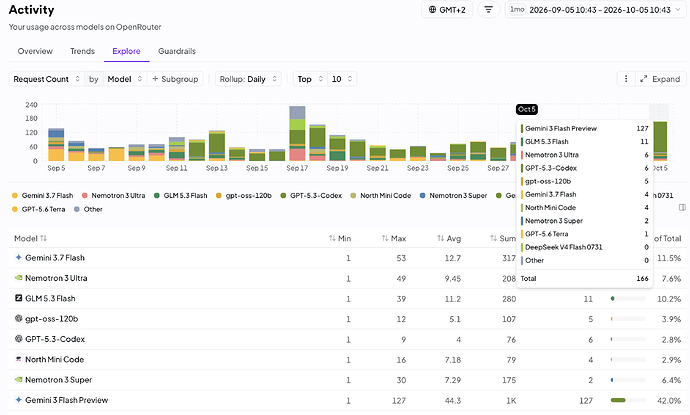Open the Nemotron 3 Ultra table row
The height and width of the screenshot is (415, 690).
click(x=347, y=278)
